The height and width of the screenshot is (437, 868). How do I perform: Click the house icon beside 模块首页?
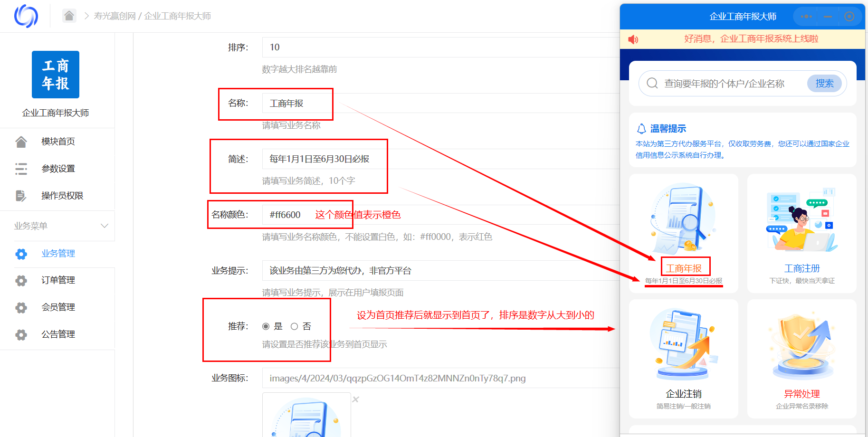[x=21, y=142]
